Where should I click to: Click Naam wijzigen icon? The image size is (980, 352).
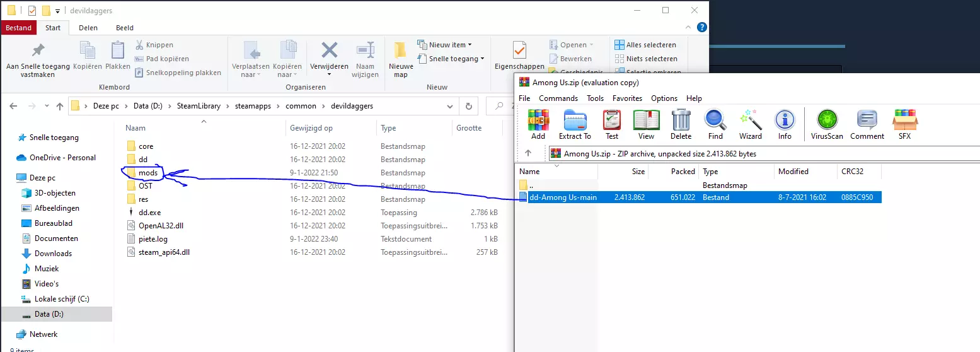tap(365, 50)
